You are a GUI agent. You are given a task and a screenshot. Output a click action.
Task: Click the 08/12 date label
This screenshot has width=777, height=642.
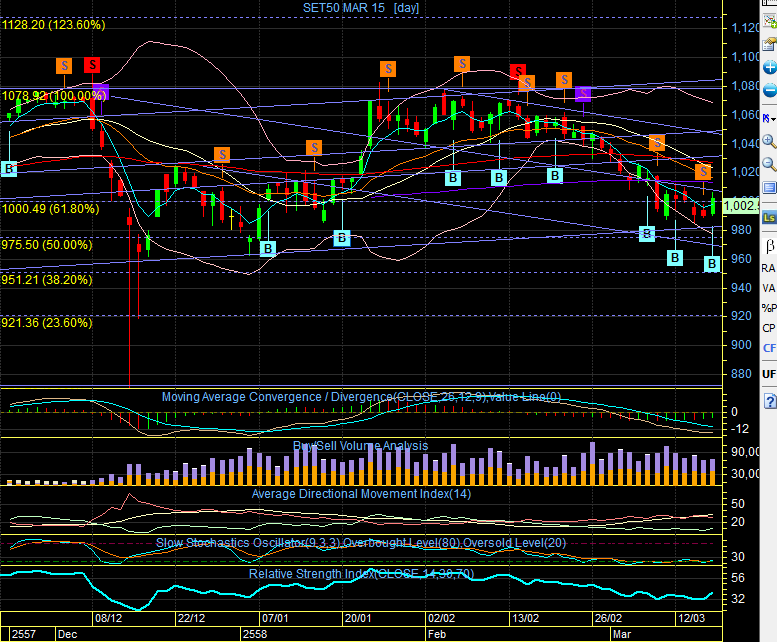click(x=109, y=618)
